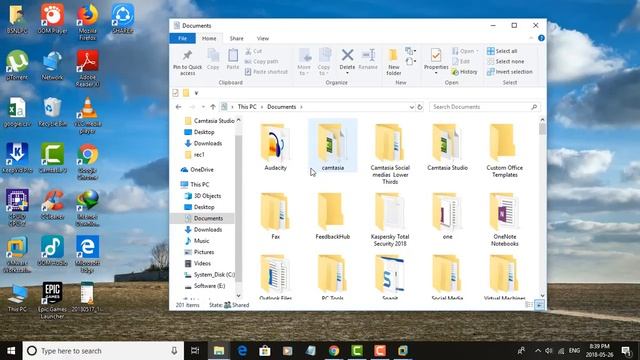Select 3D Objects in navigation pane
Viewport: 640px width, 360px height.
point(203,196)
